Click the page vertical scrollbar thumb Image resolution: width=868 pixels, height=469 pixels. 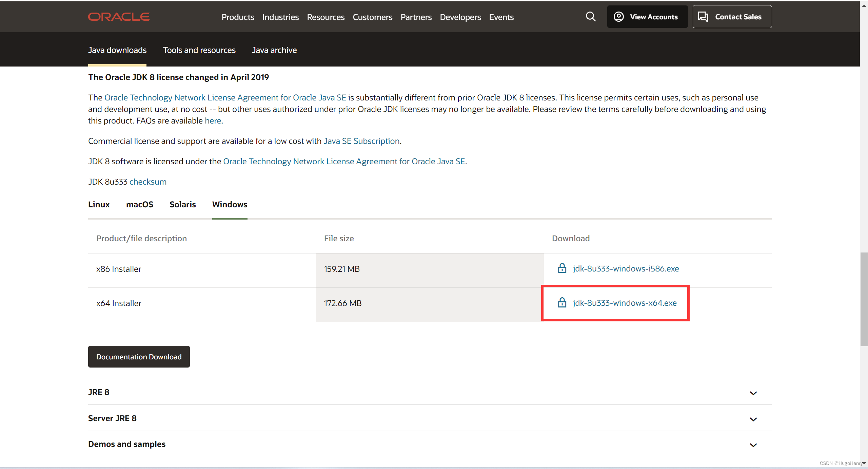click(x=864, y=299)
